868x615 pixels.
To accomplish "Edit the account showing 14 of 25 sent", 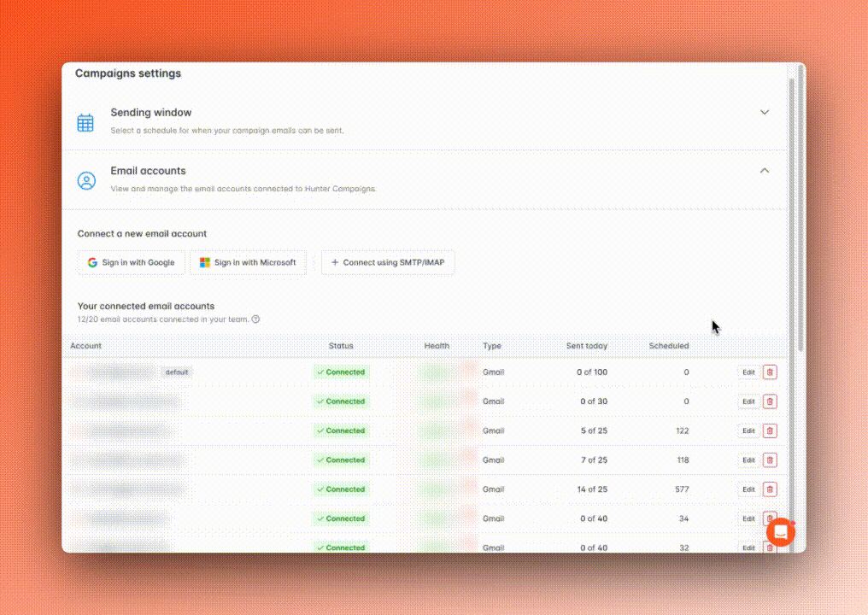I will point(748,489).
